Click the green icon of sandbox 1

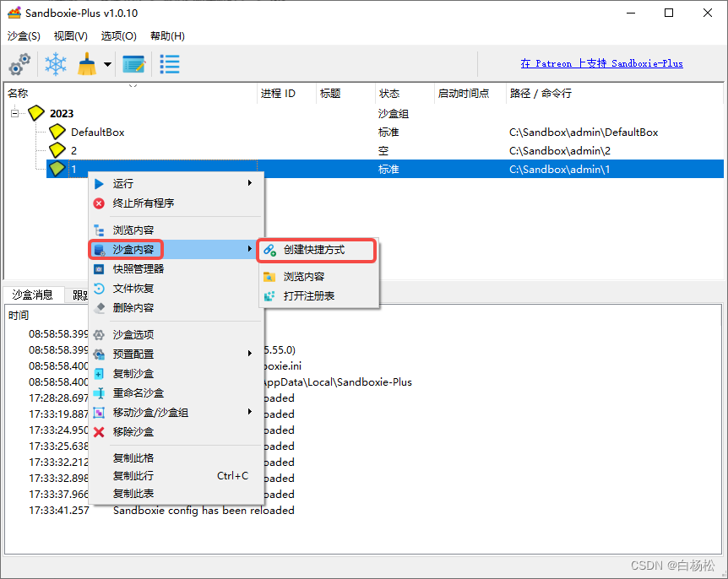point(57,169)
